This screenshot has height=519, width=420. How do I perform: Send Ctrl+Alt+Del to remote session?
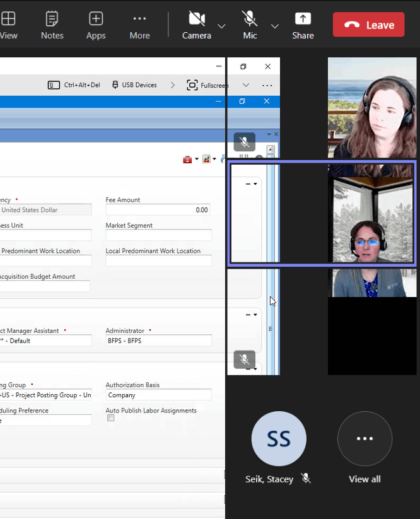[x=74, y=85]
